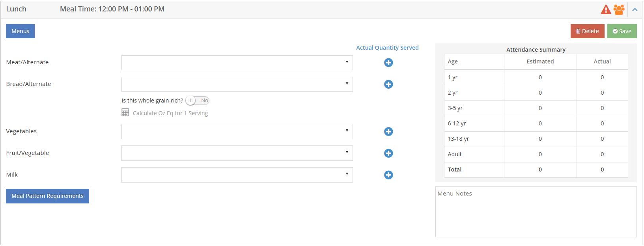Toggle the whole grain-rich switch

[197, 101]
